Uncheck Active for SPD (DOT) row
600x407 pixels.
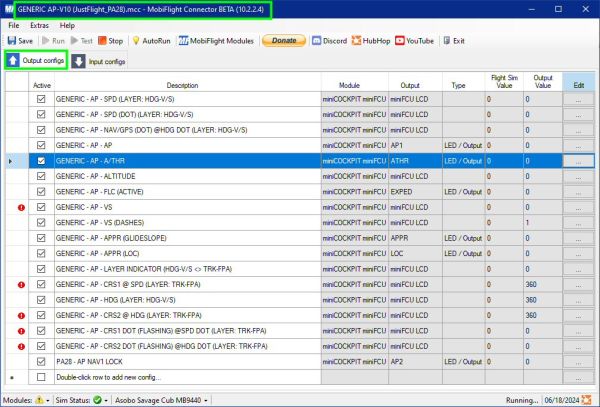[x=41, y=114]
